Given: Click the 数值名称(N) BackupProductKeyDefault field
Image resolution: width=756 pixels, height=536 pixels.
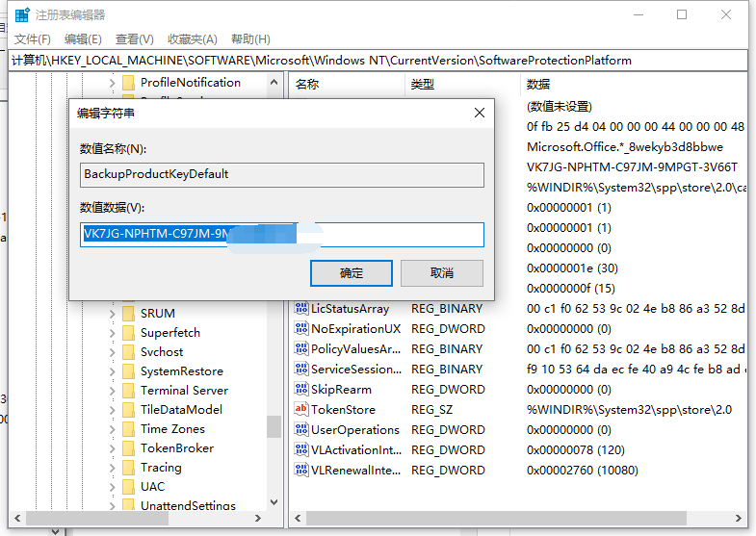Looking at the screenshot, I should pos(282,175).
